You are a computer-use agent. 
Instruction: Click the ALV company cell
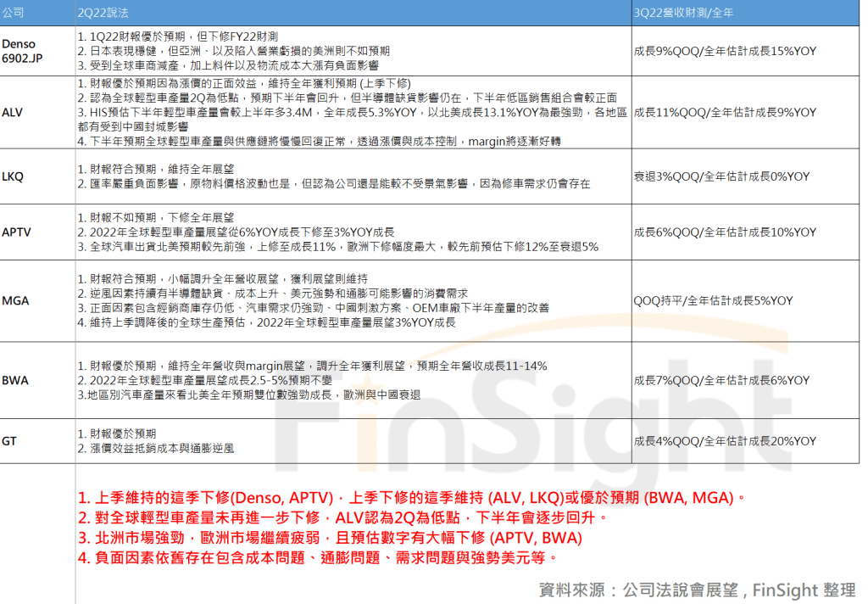coord(13,113)
